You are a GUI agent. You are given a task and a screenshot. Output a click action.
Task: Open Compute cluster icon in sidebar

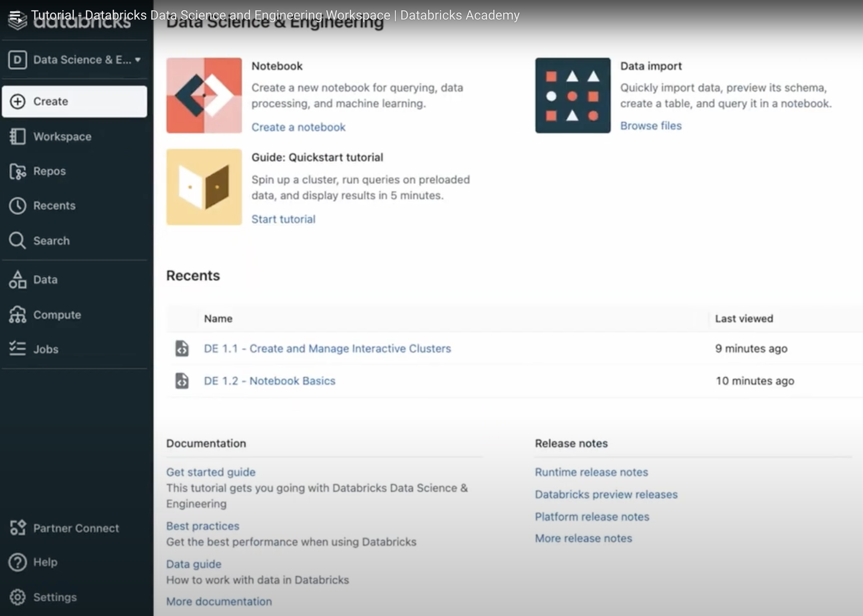click(17, 315)
